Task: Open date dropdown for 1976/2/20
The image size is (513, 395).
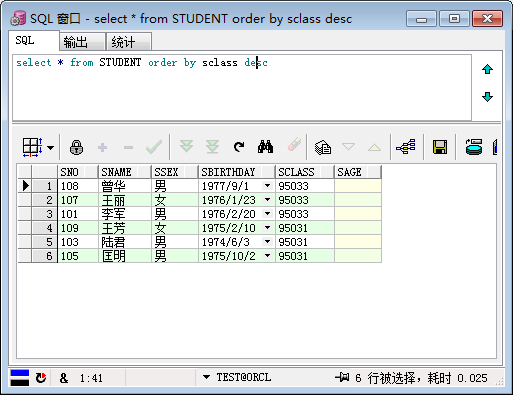Action: coord(267,214)
